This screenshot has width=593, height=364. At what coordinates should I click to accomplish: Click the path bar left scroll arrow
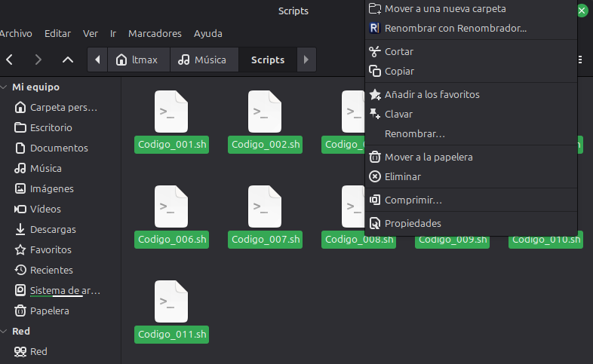tap(97, 60)
